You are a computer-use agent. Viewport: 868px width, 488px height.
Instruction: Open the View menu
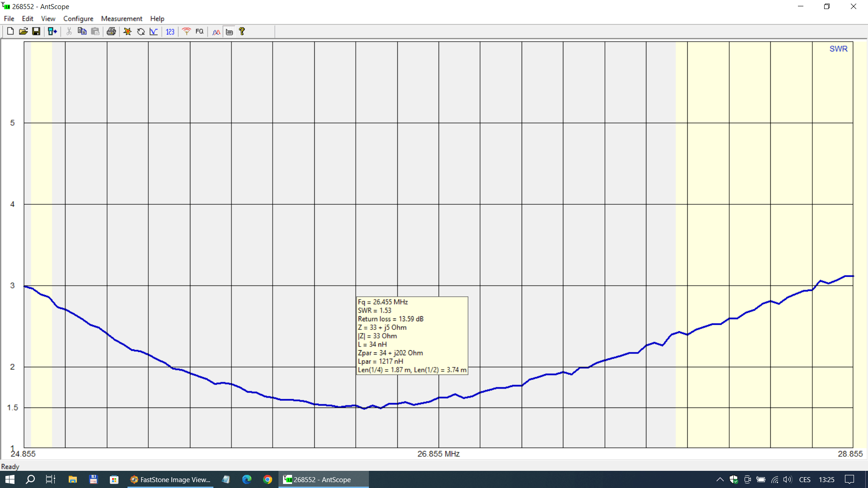click(x=48, y=19)
